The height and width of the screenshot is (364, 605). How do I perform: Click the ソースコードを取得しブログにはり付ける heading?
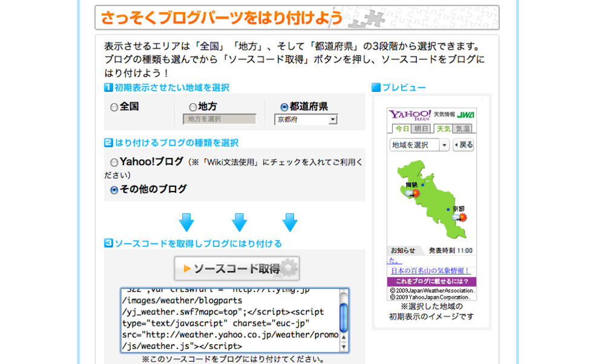point(198,244)
